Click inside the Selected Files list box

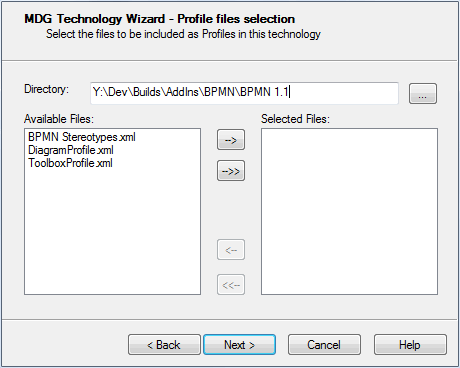coord(349,211)
